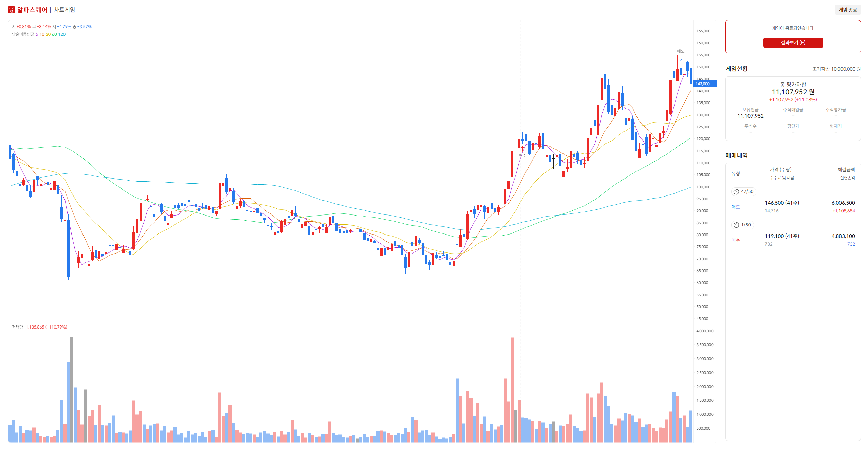Click the 결과보기 (F) red button
The width and height of the screenshot is (868, 449).
[x=793, y=43]
